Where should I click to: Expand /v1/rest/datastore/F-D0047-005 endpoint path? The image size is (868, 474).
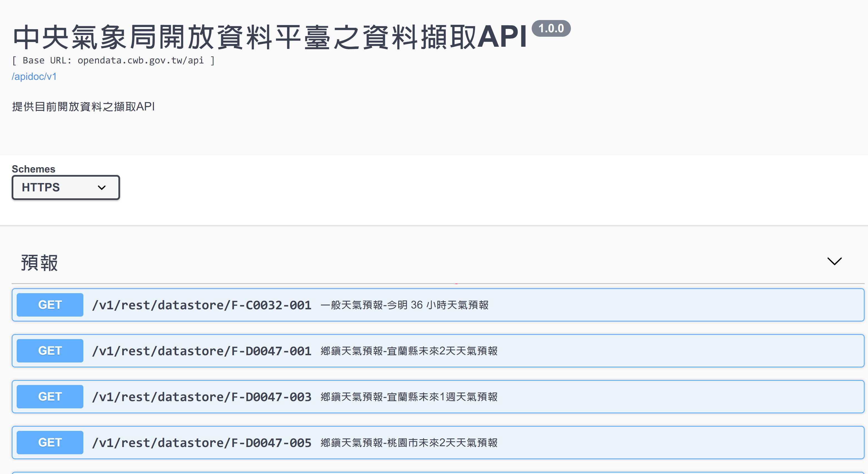tap(202, 443)
